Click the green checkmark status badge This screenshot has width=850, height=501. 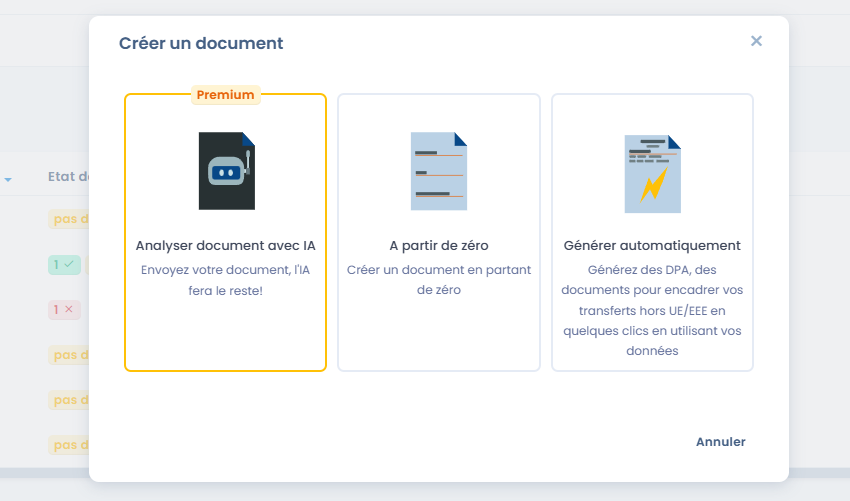[63, 265]
